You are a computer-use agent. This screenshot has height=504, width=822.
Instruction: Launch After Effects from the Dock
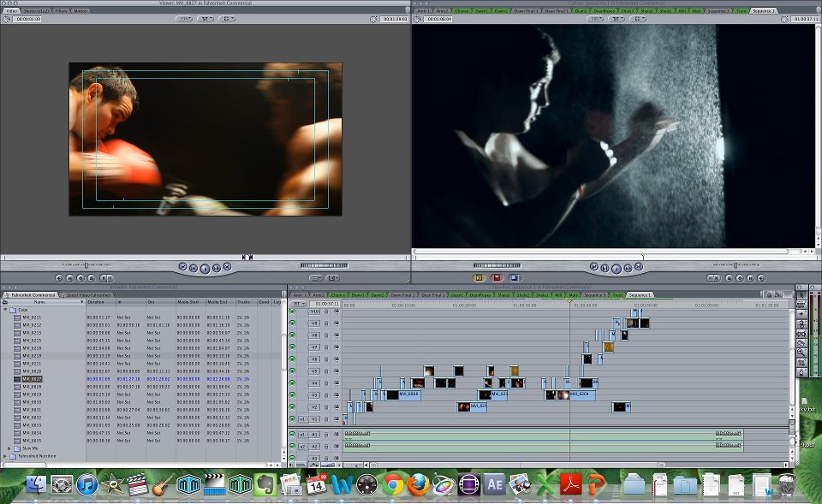coord(493,485)
